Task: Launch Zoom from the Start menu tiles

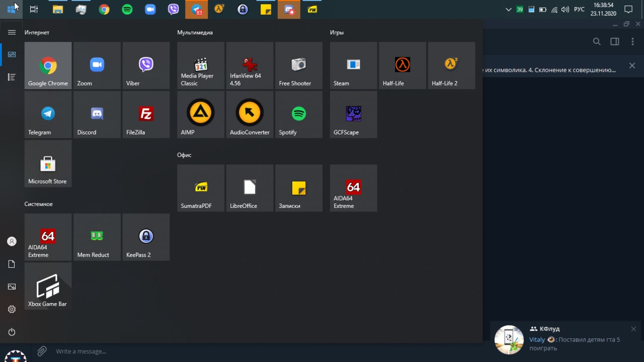Action: 97,65
